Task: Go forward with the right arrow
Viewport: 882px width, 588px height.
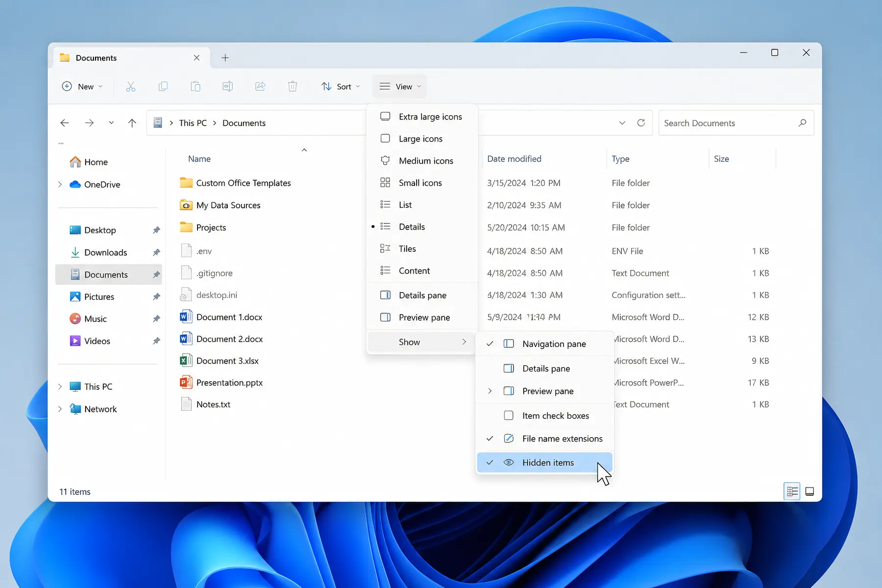Action: (x=89, y=123)
